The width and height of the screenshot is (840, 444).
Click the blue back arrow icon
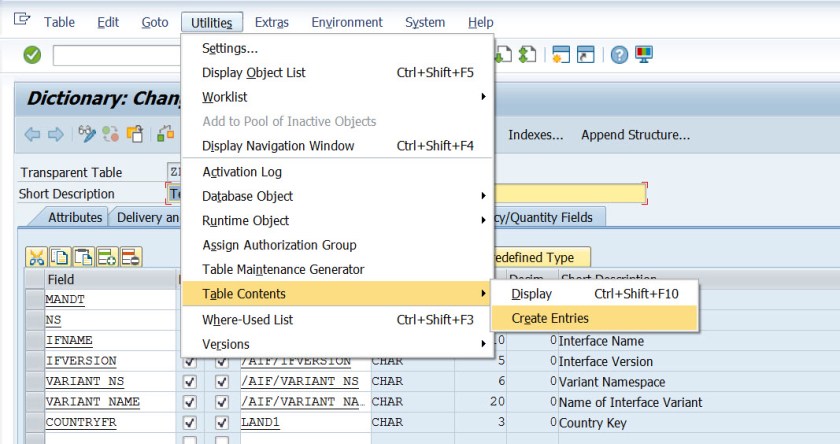[32, 134]
